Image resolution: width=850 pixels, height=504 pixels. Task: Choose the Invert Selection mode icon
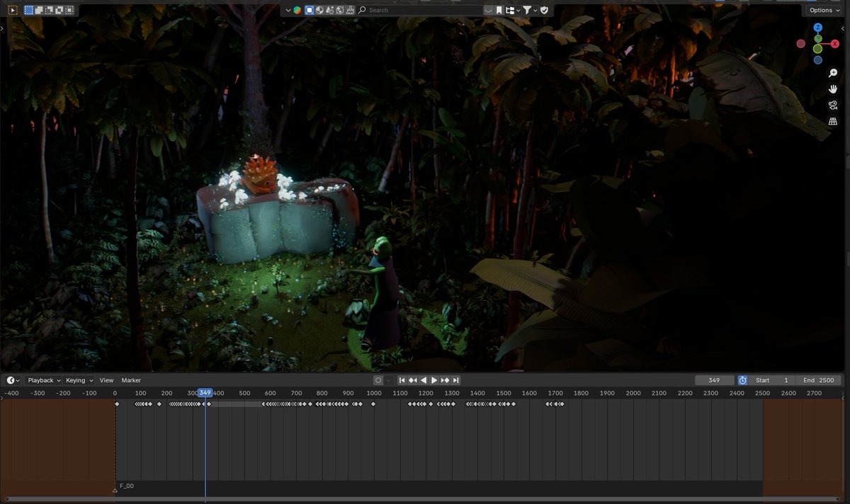pyautogui.click(x=59, y=10)
